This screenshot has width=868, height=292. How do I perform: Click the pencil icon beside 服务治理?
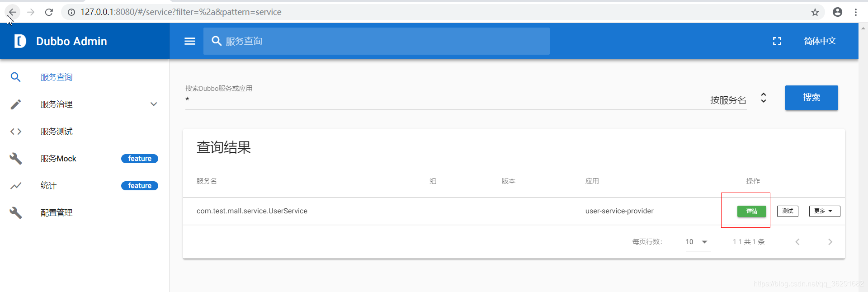[x=16, y=104]
